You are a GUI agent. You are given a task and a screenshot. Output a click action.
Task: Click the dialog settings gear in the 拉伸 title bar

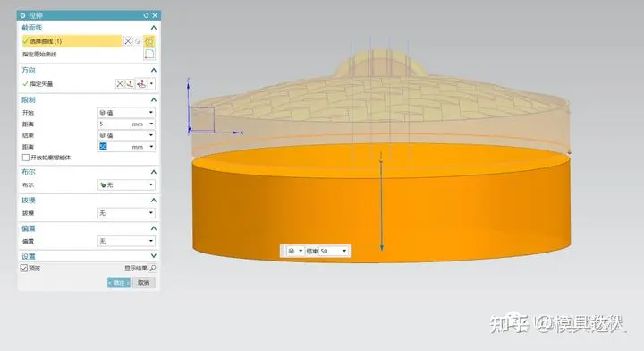23,15
